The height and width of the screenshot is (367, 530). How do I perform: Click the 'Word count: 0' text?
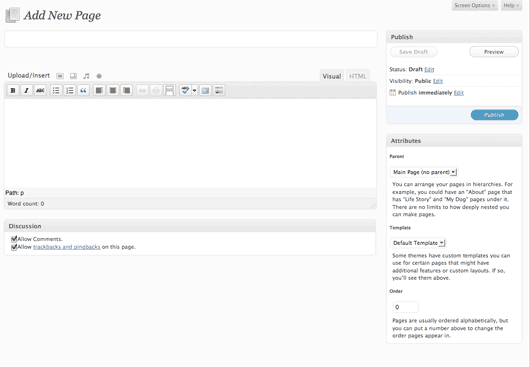26,204
